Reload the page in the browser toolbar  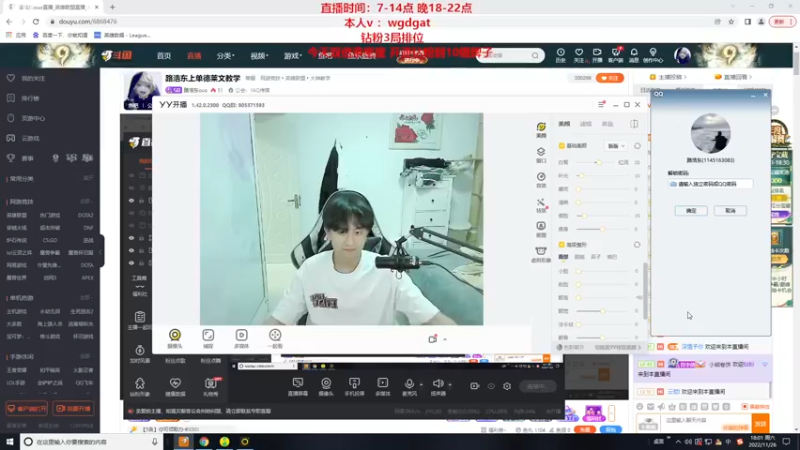click(36, 21)
